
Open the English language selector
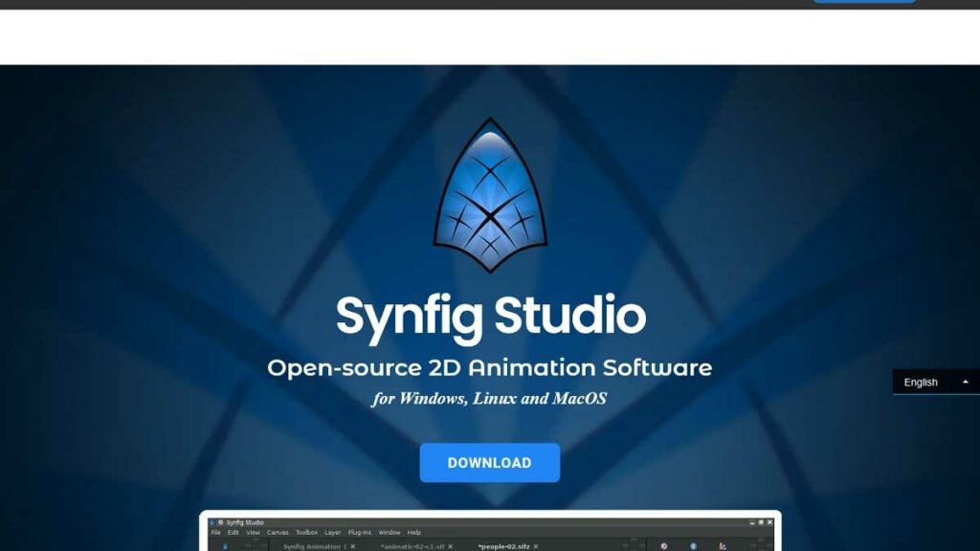(936, 382)
